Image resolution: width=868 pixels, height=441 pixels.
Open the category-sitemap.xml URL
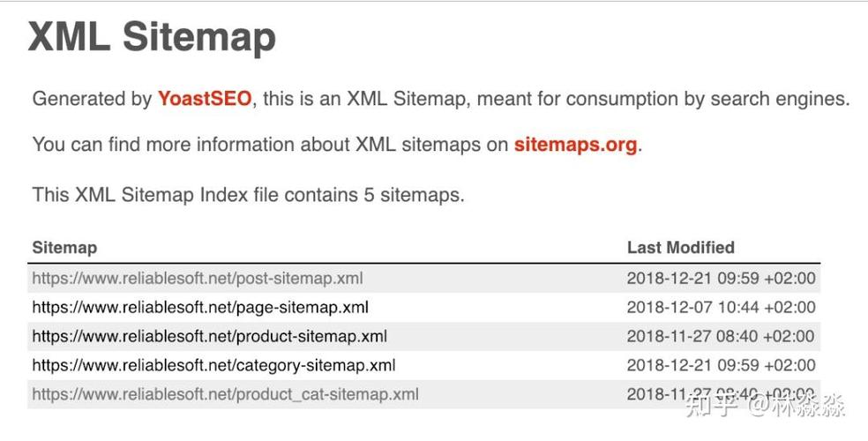pos(213,366)
